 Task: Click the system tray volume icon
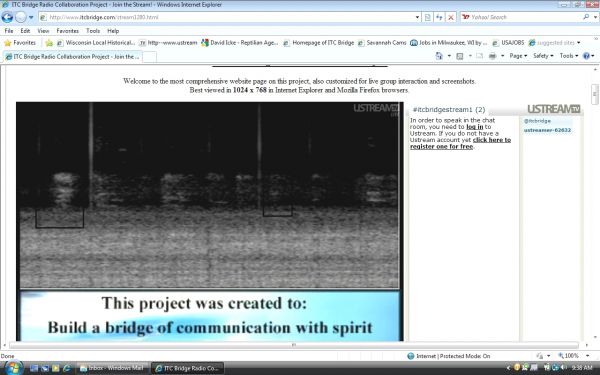pyautogui.click(x=564, y=368)
